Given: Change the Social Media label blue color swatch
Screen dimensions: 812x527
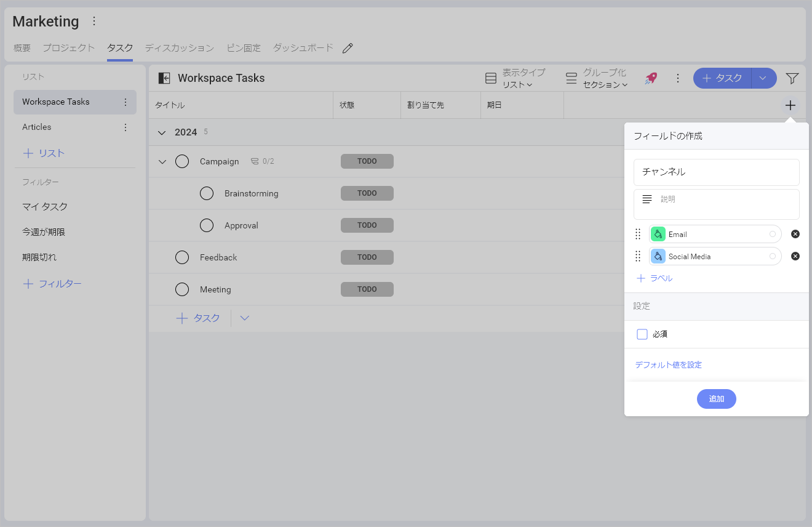Looking at the screenshot, I should pyautogui.click(x=658, y=256).
